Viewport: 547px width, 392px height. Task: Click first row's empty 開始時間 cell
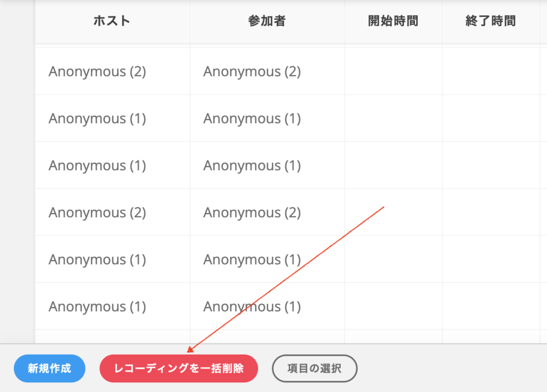click(393, 71)
